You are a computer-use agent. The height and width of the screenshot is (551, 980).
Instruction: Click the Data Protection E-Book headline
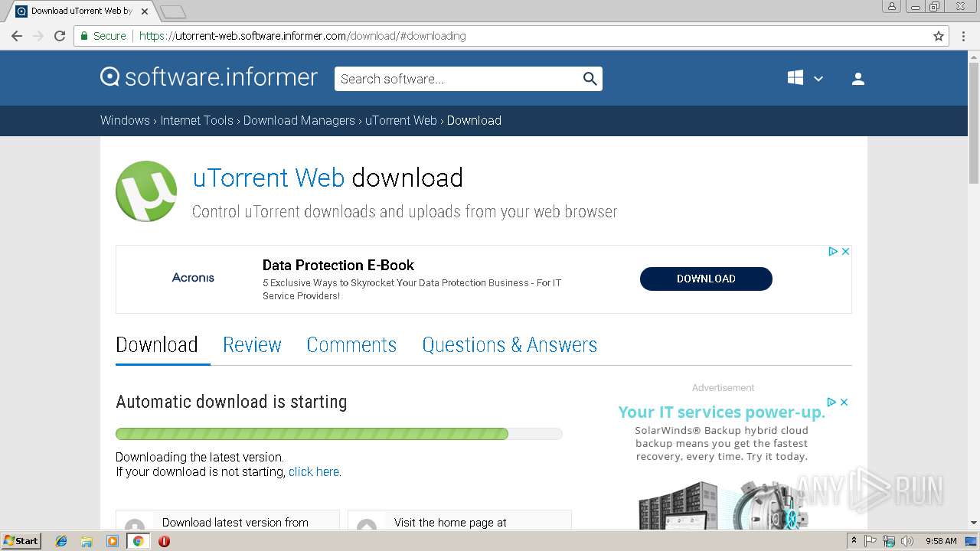[x=338, y=266]
